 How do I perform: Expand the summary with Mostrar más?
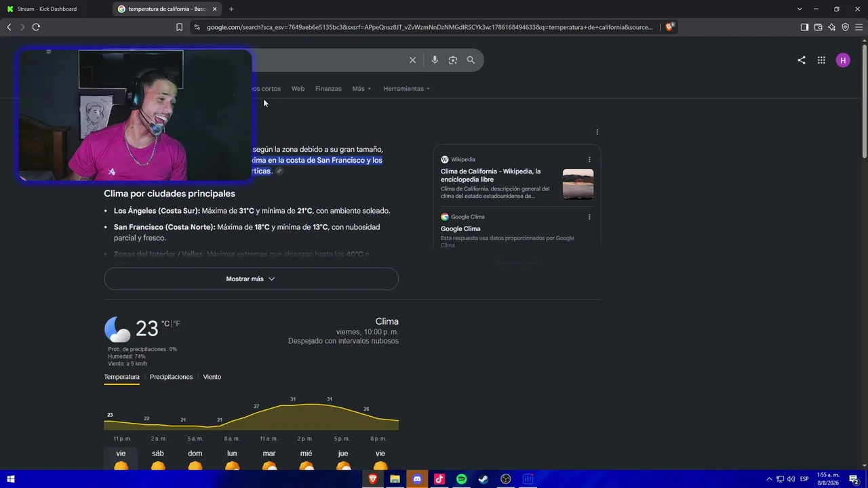(251, 279)
